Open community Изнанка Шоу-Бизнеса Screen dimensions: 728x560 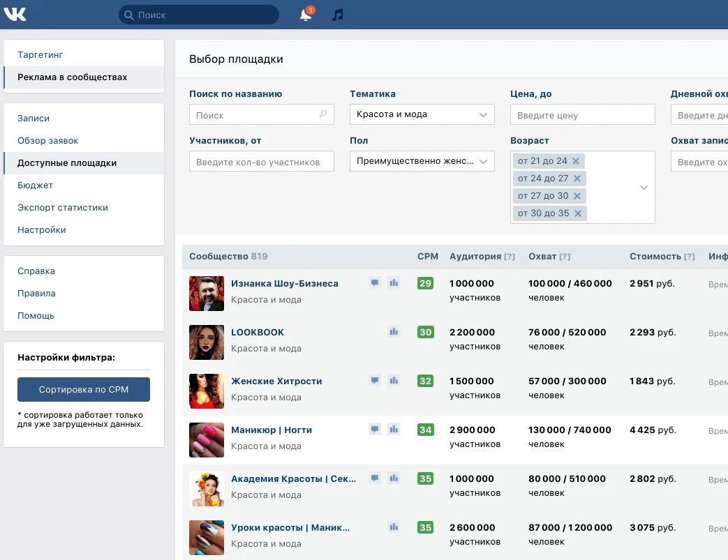(x=285, y=283)
